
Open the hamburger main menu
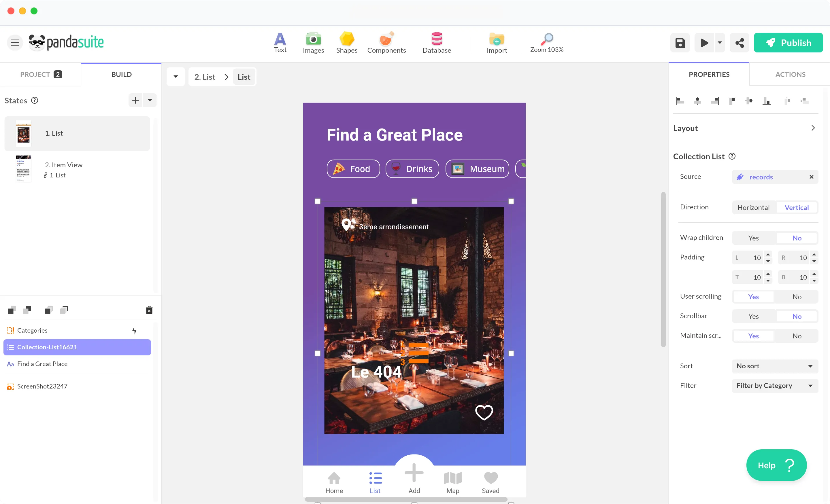tap(15, 43)
